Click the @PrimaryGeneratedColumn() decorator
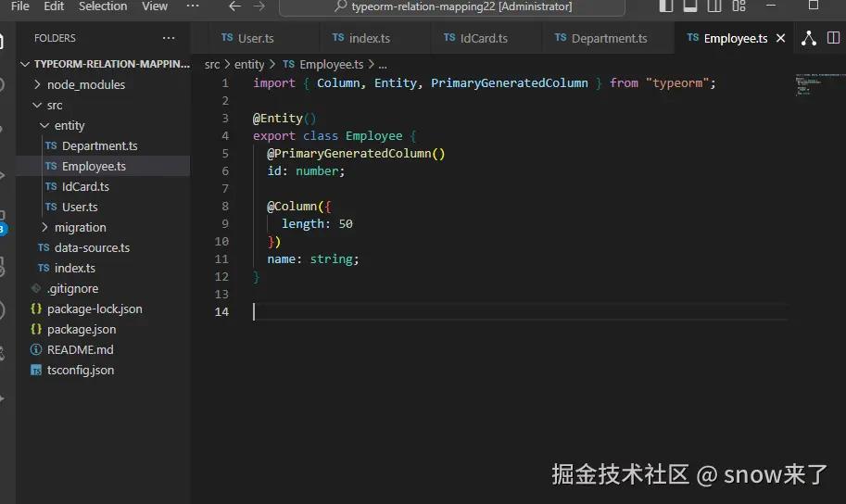Screen dimensions: 846x504 (356, 154)
